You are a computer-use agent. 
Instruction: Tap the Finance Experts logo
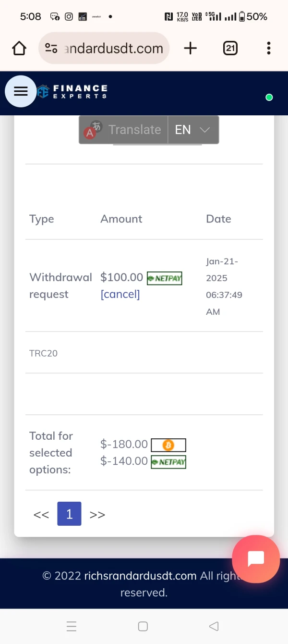pyautogui.click(x=73, y=91)
